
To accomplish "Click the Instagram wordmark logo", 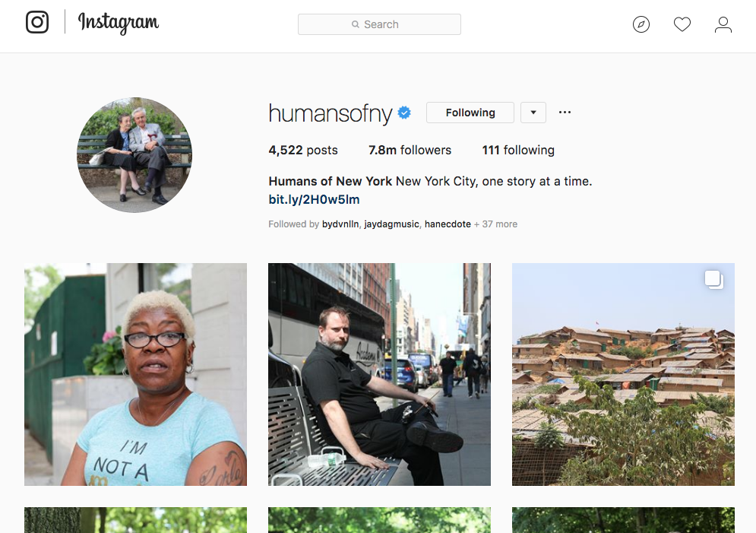I will [118, 23].
